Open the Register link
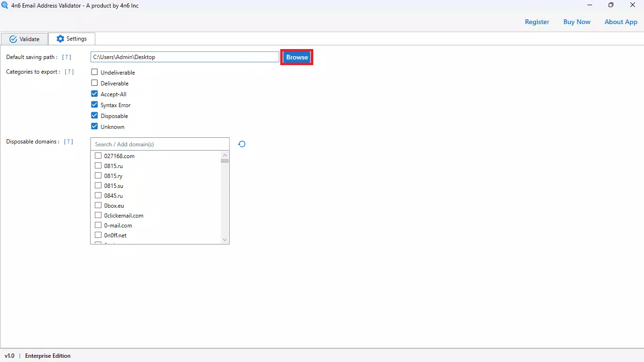The width and height of the screenshot is (644, 362). [537, 22]
